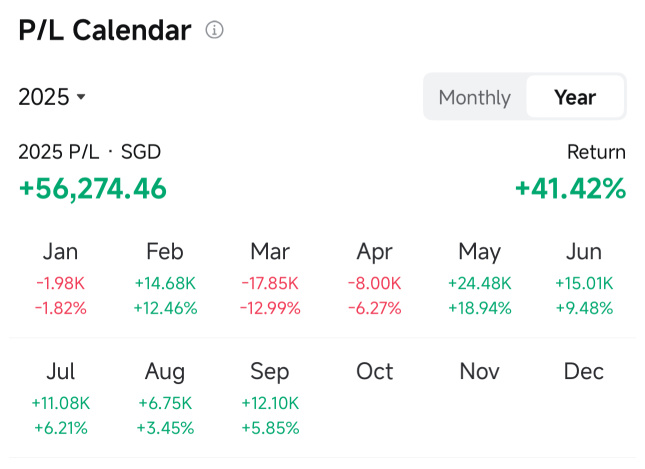Open the Sep +12.10K entry
Viewport: 645px width, 469px height.
[270, 399]
